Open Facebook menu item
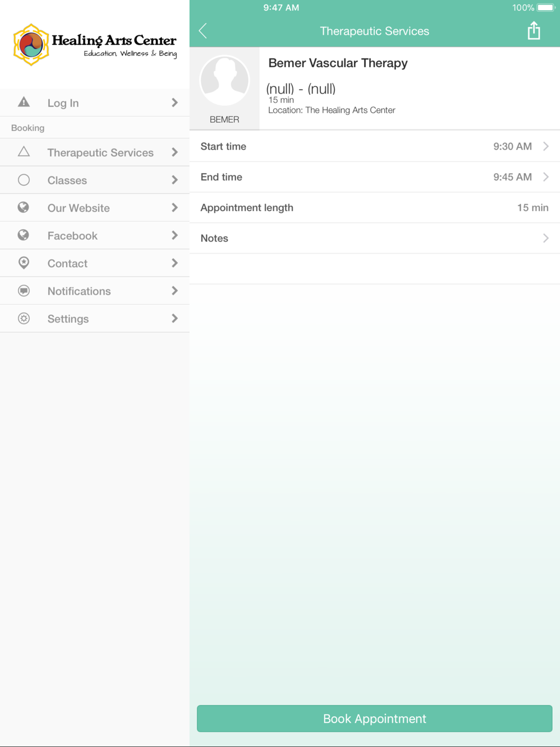The height and width of the screenshot is (747, 560). click(x=95, y=235)
